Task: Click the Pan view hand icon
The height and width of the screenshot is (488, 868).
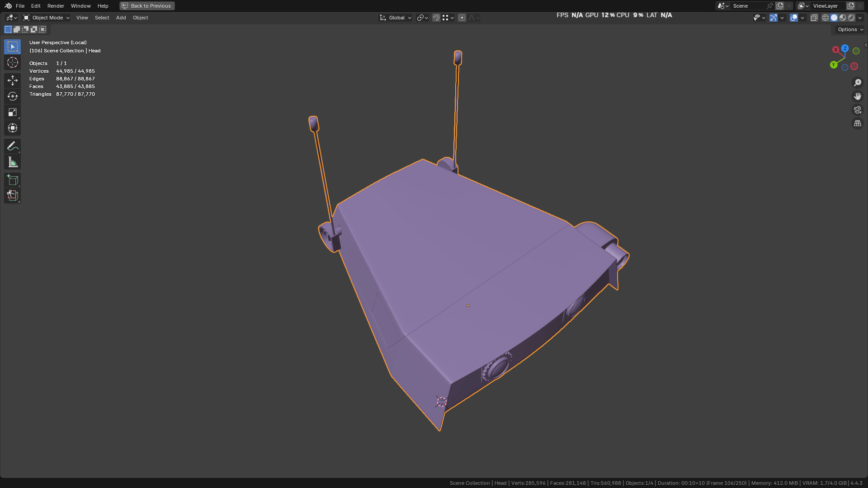Action: click(858, 96)
